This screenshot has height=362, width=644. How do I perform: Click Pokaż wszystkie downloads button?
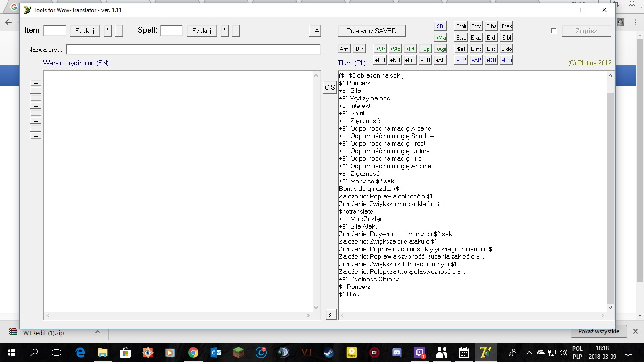click(598, 331)
